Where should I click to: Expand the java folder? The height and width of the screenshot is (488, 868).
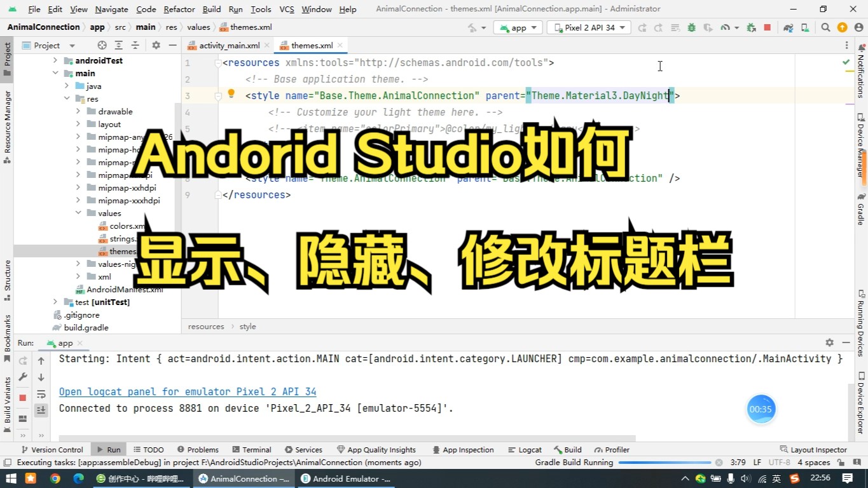[67, 86]
